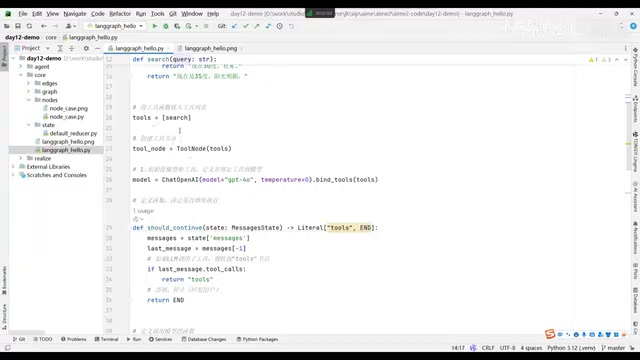Open Notifications side tool window

(636, 238)
